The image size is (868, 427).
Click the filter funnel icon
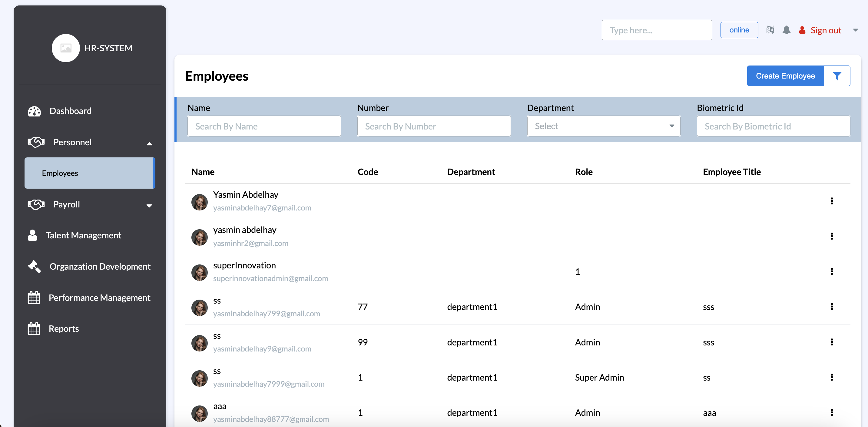point(837,76)
